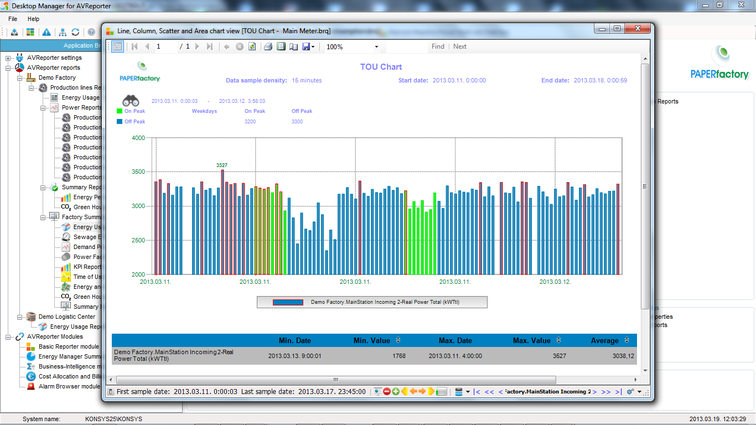Toggle the document map button in report toolbar
The image size is (756, 425).
coord(117,47)
